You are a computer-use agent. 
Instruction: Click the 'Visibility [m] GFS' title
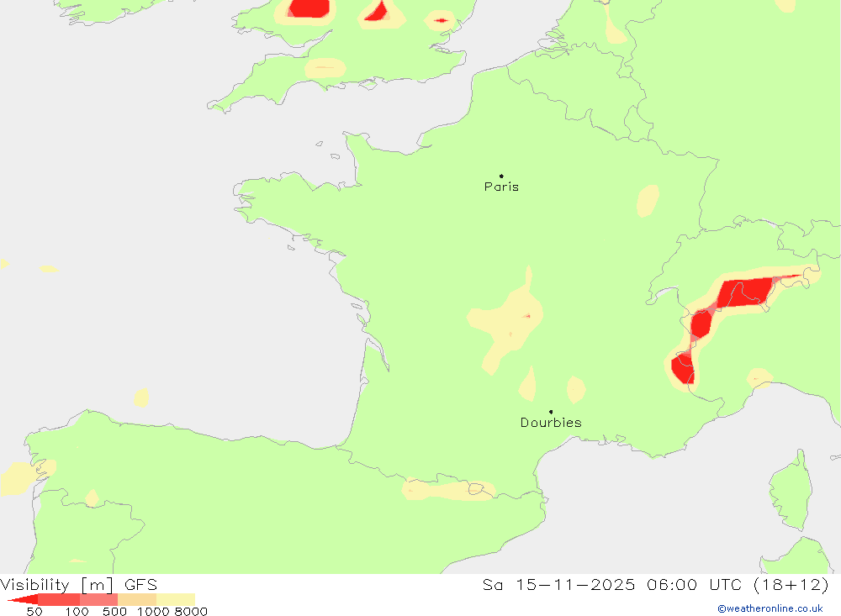coord(79,584)
